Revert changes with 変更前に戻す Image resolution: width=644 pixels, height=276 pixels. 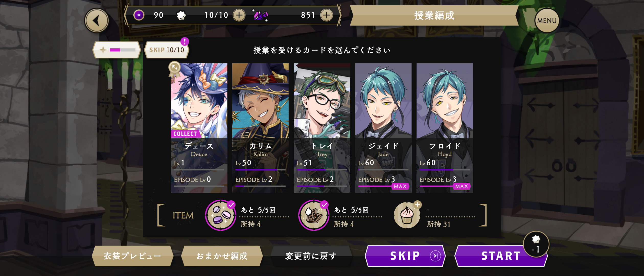(x=311, y=256)
